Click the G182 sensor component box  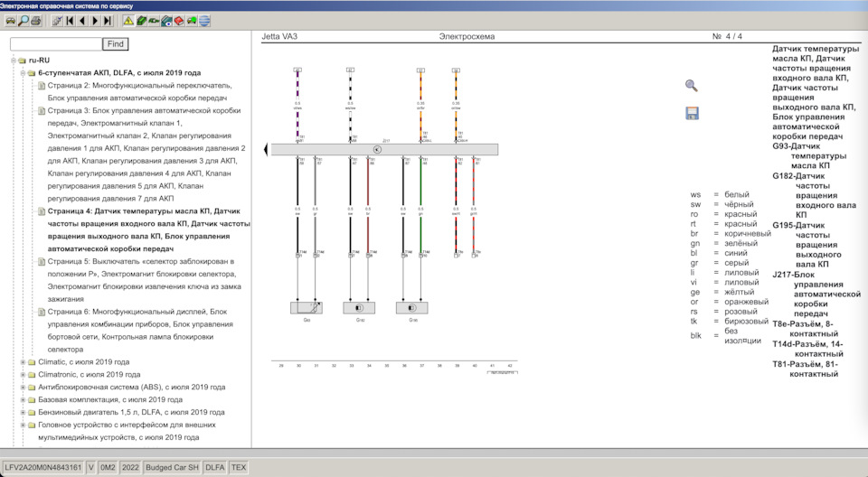(359, 308)
